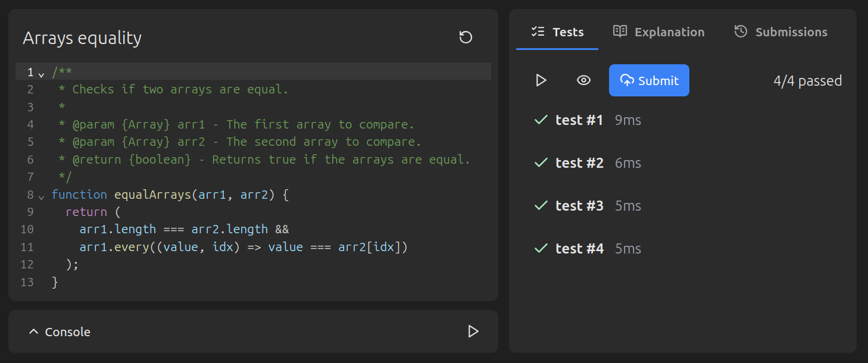Image resolution: width=868 pixels, height=363 pixels.
Task: Click arr2.length on line 10
Action: [230, 229]
